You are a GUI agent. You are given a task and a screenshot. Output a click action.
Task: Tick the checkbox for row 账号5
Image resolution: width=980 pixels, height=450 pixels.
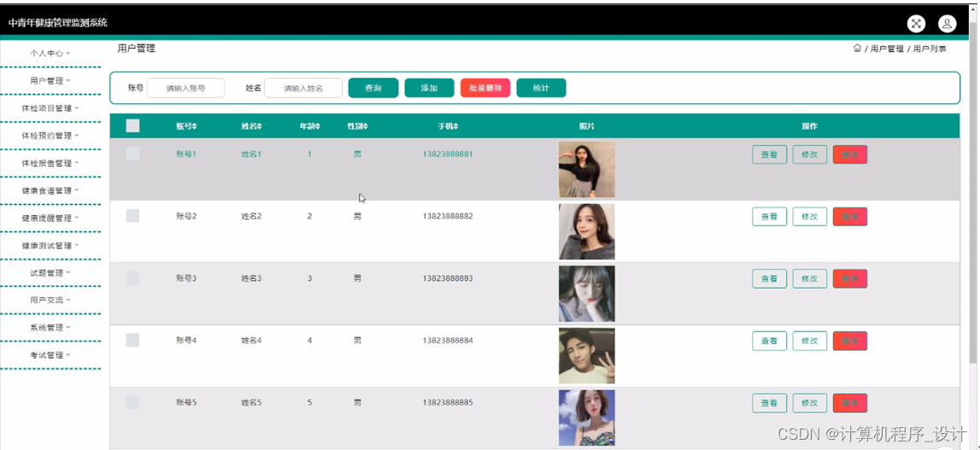coord(132,402)
